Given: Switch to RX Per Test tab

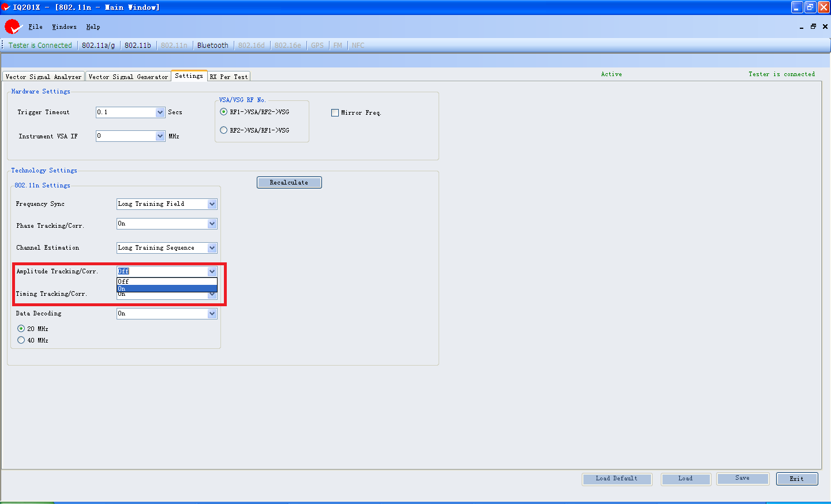Looking at the screenshot, I should click(x=229, y=77).
